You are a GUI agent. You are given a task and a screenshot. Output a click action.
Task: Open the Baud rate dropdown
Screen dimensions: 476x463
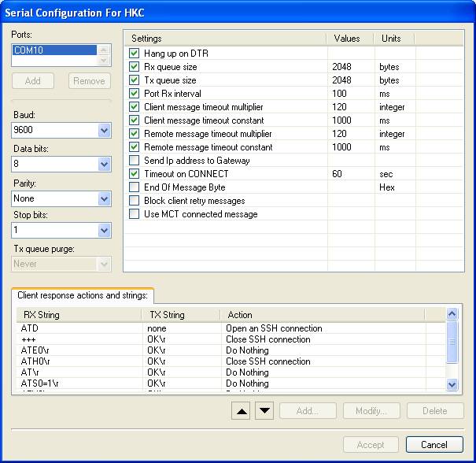pos(104,130)
